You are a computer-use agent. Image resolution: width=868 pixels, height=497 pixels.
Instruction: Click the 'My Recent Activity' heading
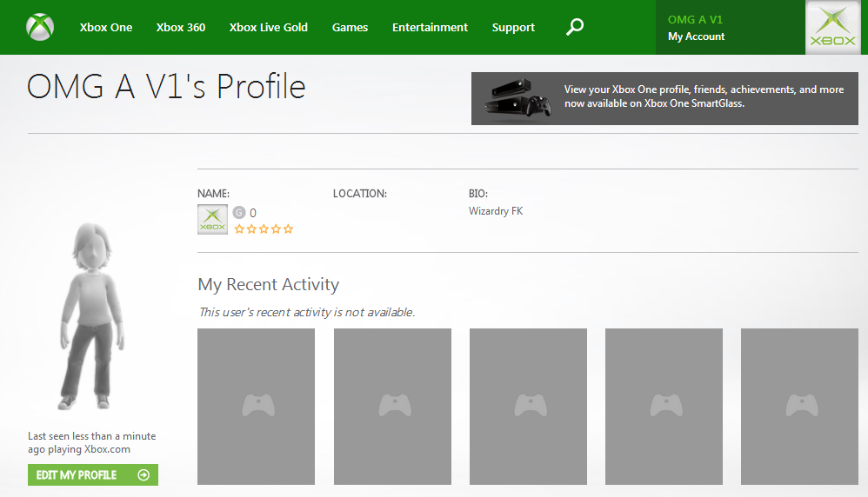269,284
